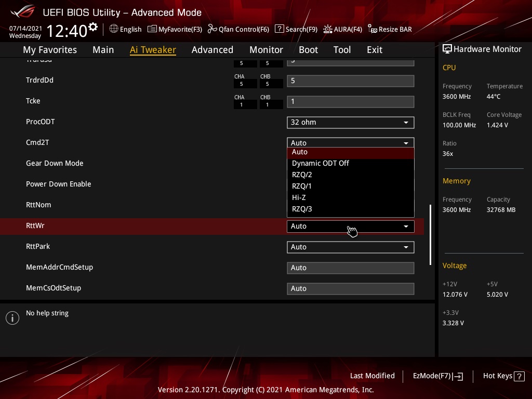This screenshot has width=532, height=399.
Task: Choose the Hi-Z option
Action: point(351,197)
